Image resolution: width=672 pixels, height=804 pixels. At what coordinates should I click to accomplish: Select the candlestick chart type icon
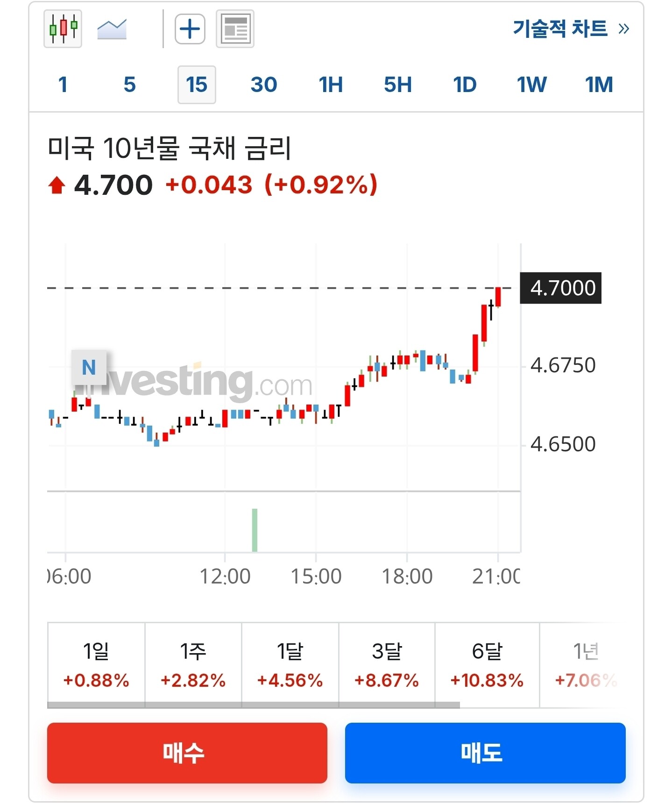[x=63, y=28]
